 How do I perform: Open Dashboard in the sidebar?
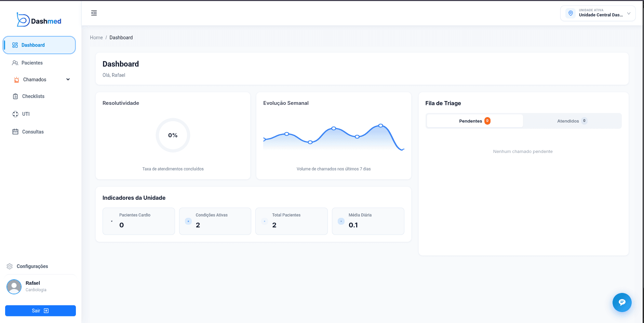39,45
